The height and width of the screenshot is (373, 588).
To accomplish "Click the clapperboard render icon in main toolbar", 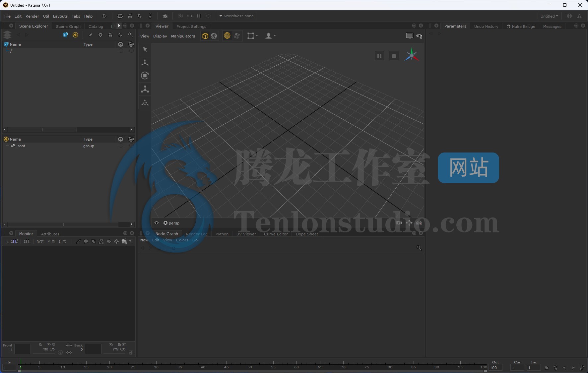I will click(x=130, y=16).
